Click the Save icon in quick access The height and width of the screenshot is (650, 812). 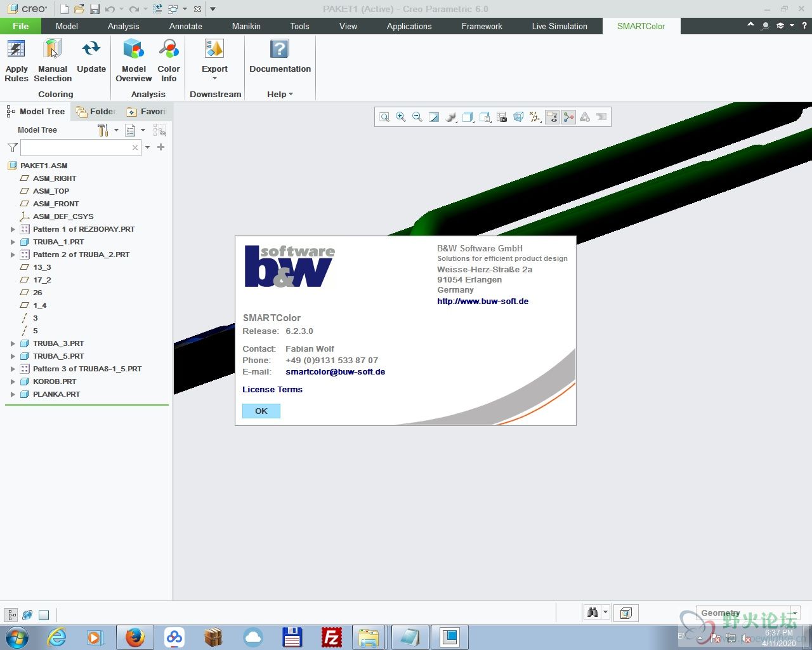(x=95, y=9)
